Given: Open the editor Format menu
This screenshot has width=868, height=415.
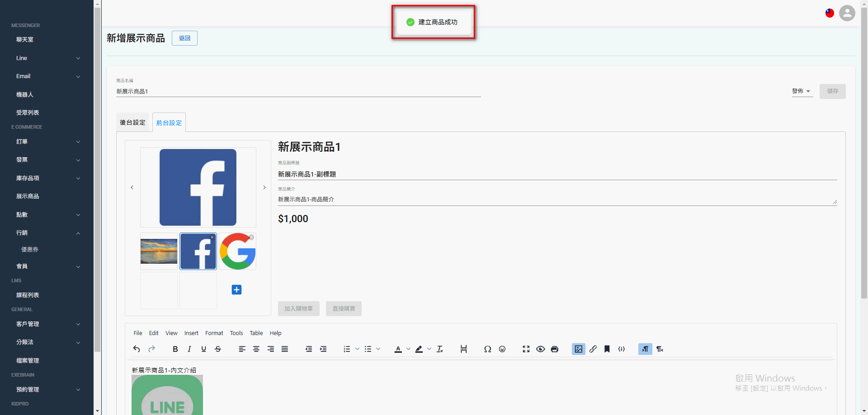Looking at the screenshot, I should click(x=214, y=333).
